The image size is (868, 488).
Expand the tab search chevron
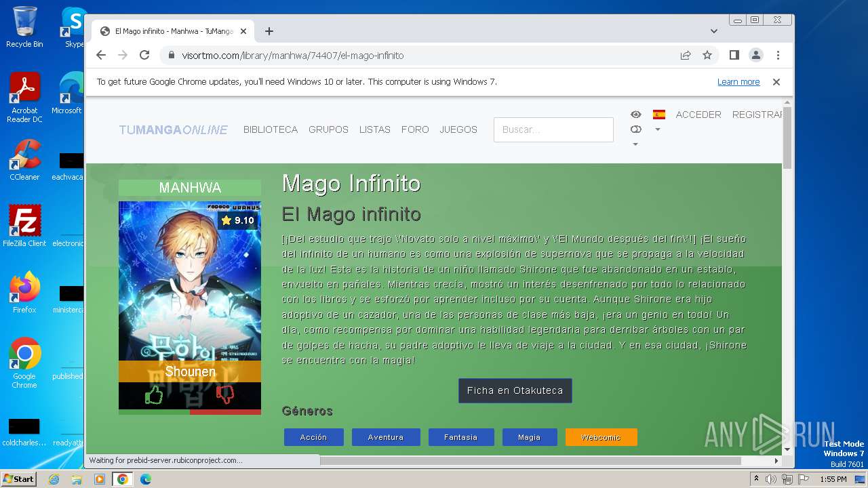[x=714, y=31]
